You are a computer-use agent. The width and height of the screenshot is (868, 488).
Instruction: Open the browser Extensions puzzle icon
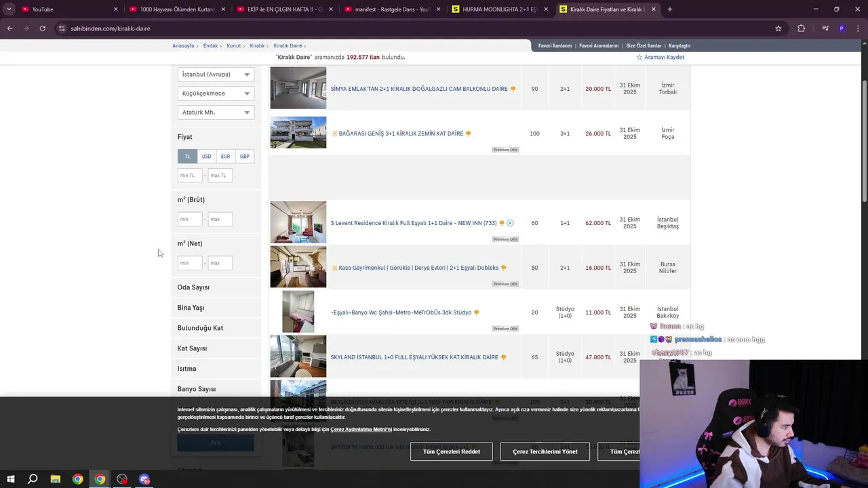801,28
